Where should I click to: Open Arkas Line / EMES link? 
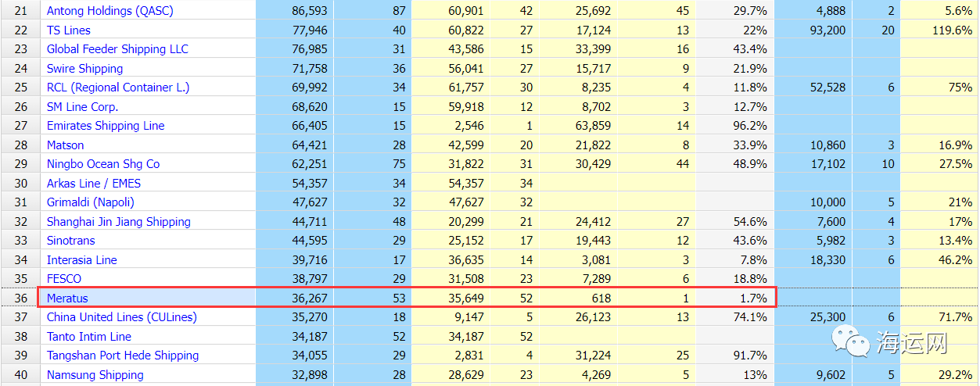[94, 183]
